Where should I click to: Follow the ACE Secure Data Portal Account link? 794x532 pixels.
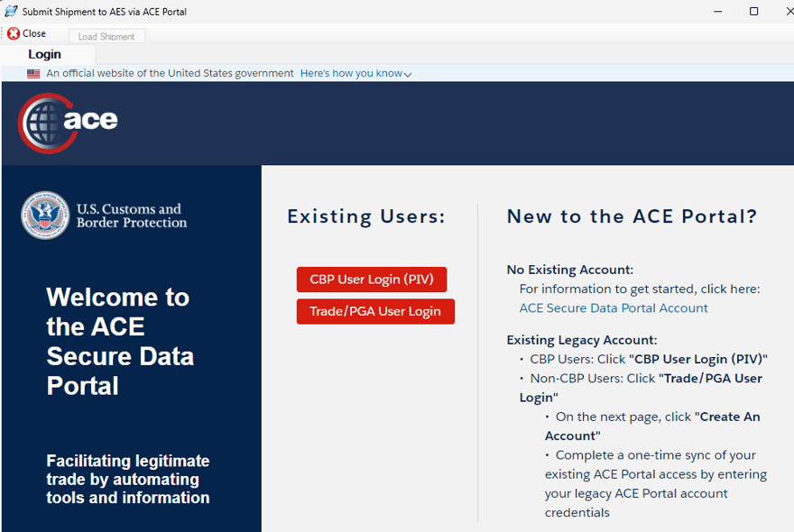click(x=614, y=308)
